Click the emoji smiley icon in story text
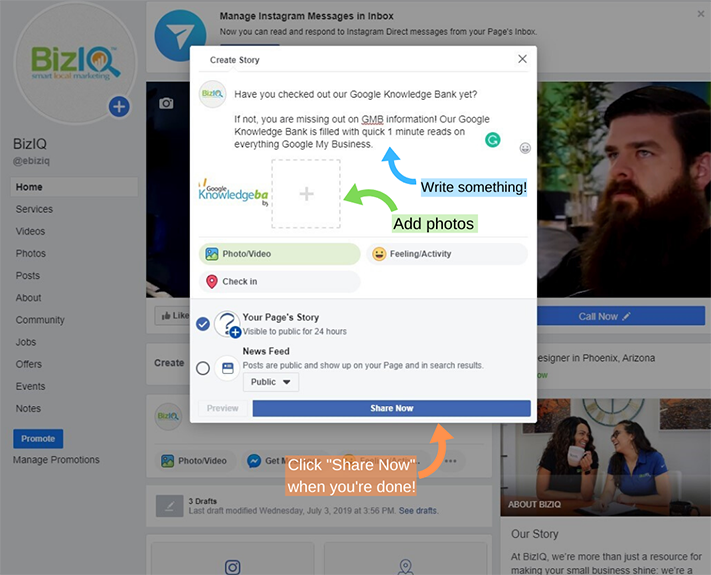Screen dimensions: 711x575 coord(525,148)
